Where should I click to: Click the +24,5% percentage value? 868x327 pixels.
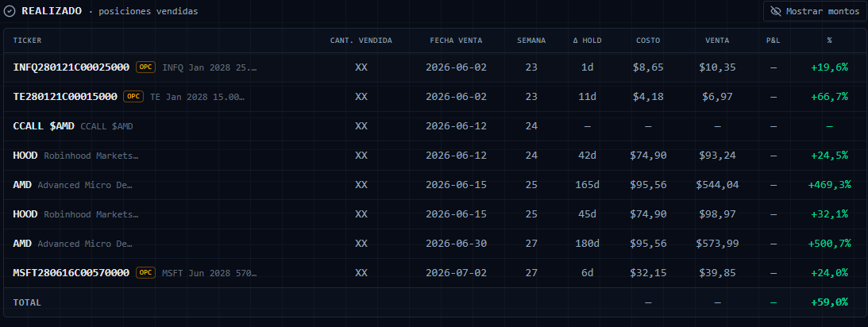tap(829, 156)
